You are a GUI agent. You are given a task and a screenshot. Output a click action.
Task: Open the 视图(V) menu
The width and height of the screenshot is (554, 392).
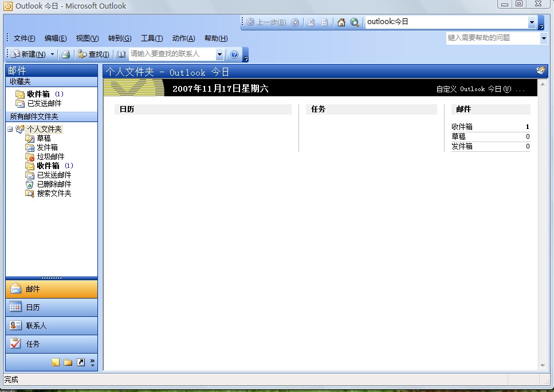[87, 38]
